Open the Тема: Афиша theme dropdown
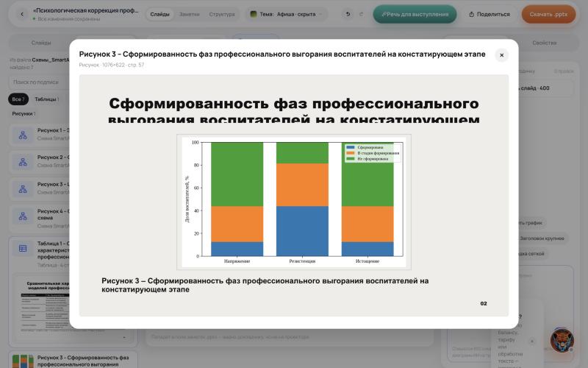Screen dimensions: 588x368 click(x=287, y=14)
